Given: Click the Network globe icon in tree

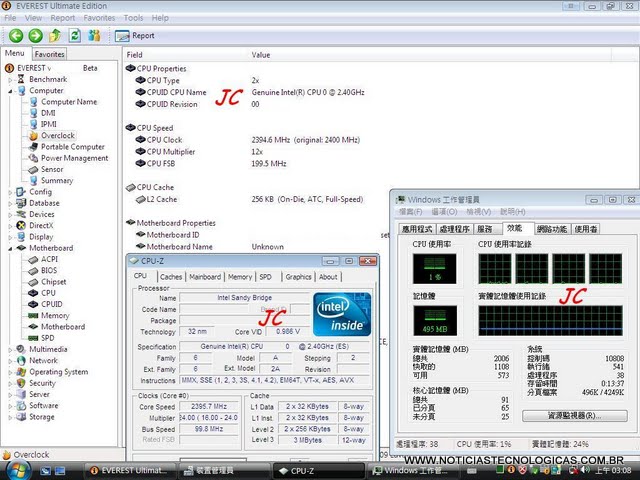Looking at the screenshot, I should pyautogui.click(x=21, y=361).
